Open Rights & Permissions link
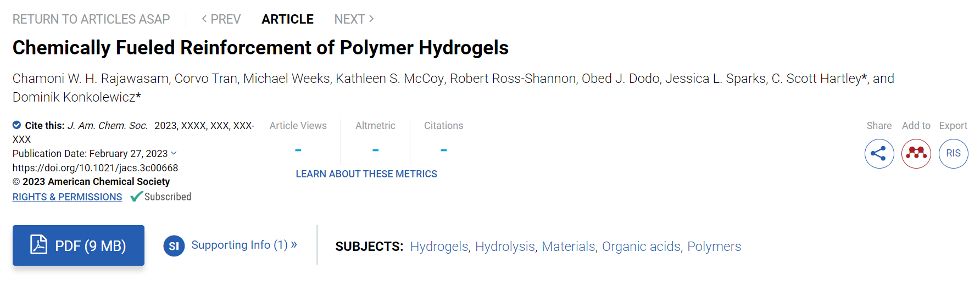This screenshot has height=291, width=980. click(x=67, y=197)
